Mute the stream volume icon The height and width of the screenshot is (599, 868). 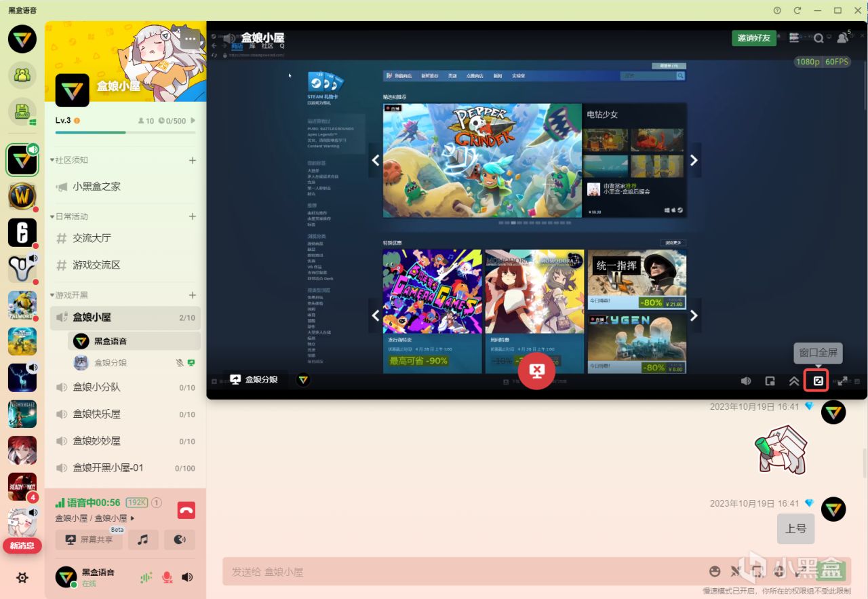(746, 381)
